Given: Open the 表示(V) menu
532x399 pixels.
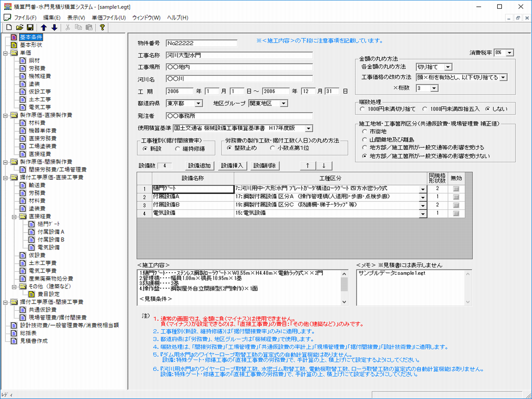Looking at the screenshot, I should click(x=76, y=17).
